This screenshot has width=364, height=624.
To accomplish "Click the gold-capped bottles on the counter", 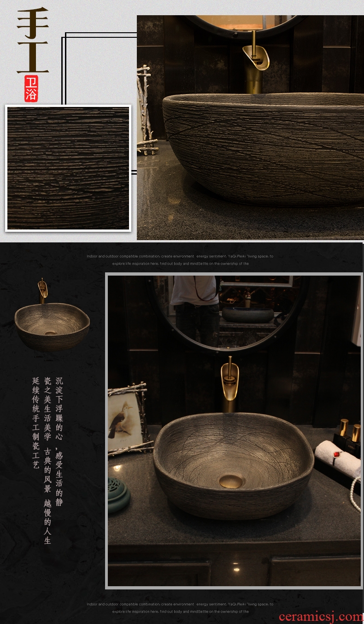I will coord(350,432).
